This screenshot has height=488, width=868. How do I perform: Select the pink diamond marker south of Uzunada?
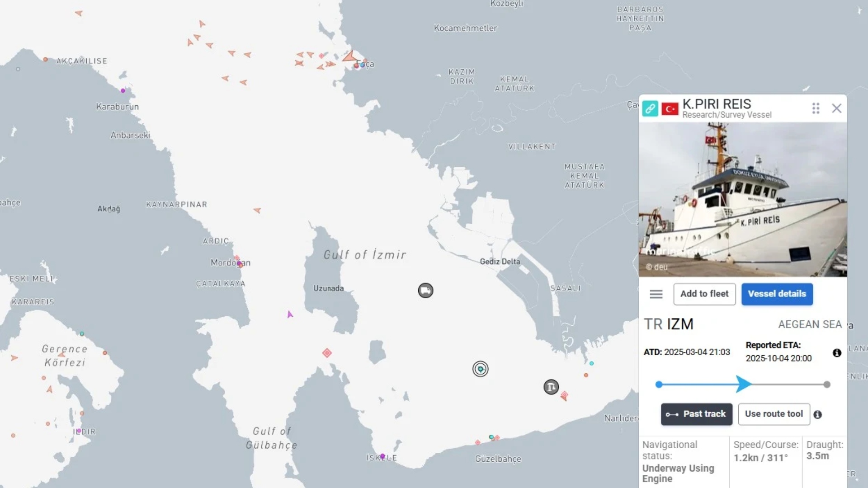(x=327, y=353)
